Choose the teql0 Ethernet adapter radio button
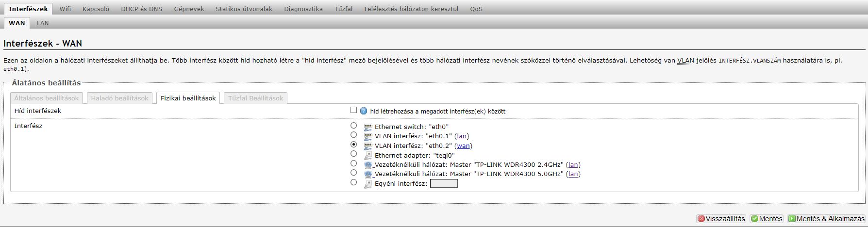 click(353, 154)
